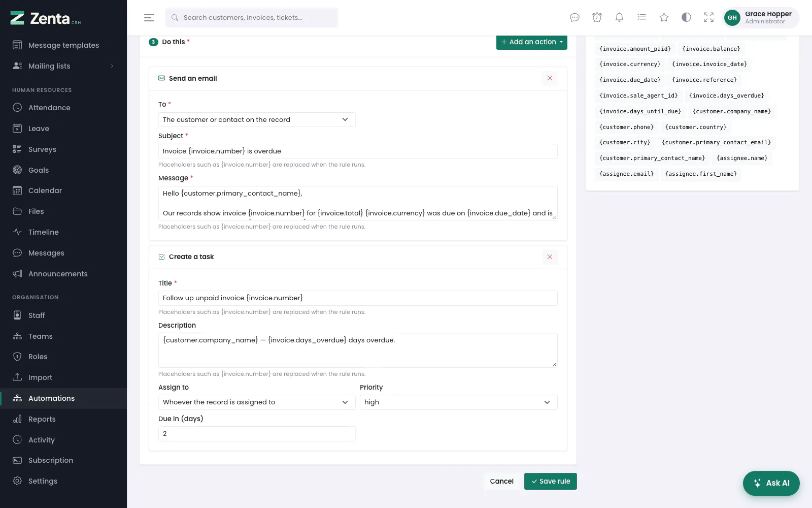812x508 pixels.
Task: Open Staff under Organisation
Action: [63, 315]
